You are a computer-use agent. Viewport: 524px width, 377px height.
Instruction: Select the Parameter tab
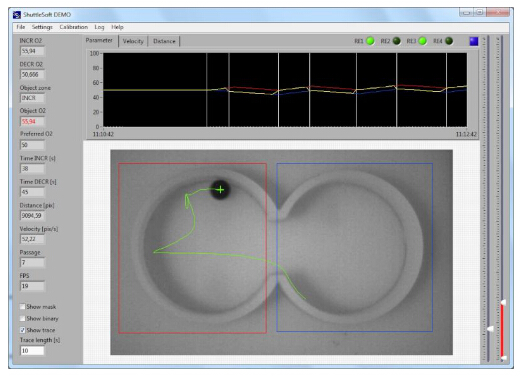[x=99, y=40]
